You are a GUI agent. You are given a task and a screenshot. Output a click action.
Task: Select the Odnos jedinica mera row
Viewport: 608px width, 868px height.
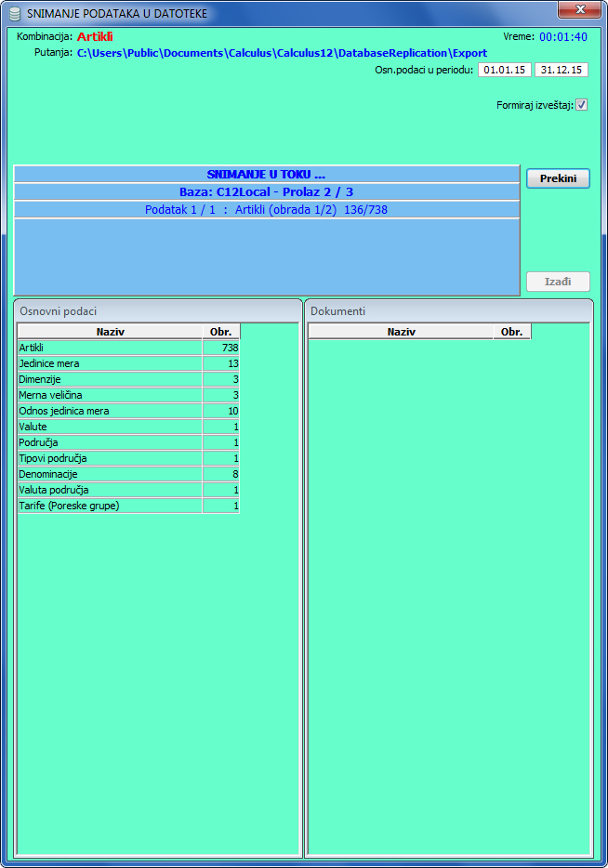(x=110, y=411)
